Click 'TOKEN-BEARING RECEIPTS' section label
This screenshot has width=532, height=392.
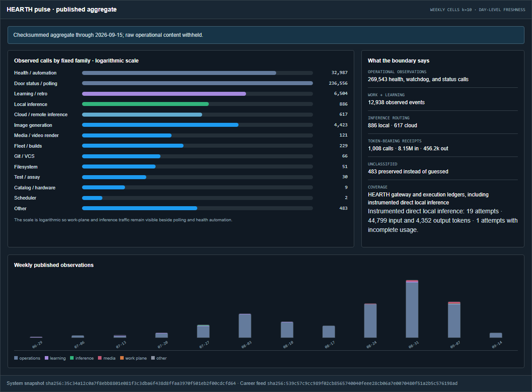pos(395,141)
